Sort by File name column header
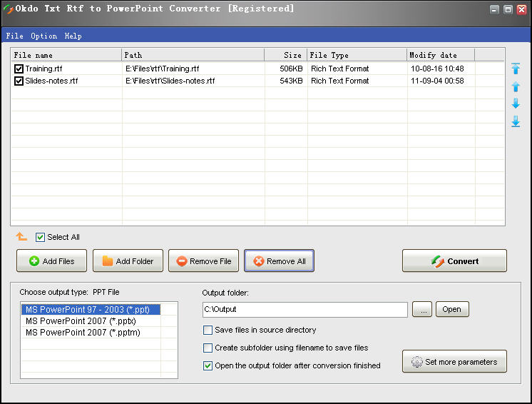This screenshot has width=532, height=404. 66,55
